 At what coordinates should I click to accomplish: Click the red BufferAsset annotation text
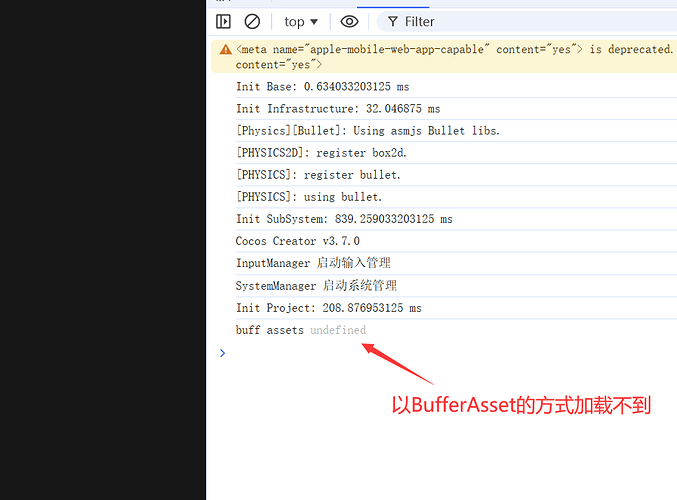520,406
